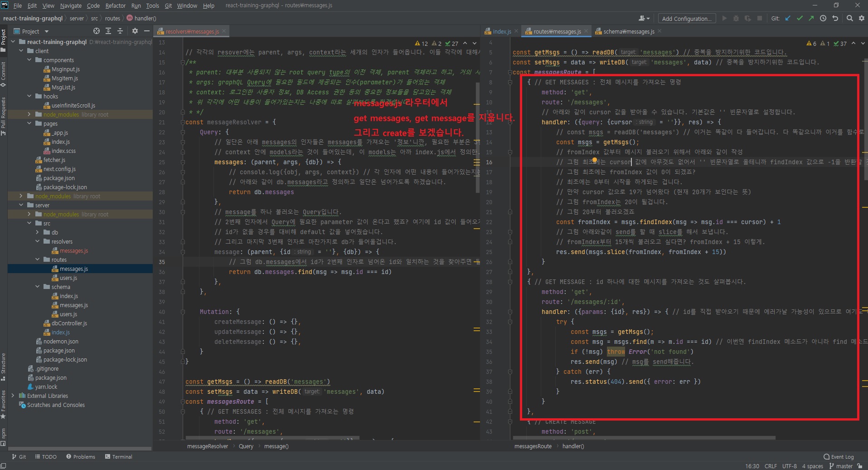
Task: Click Add Configuration button
Action: (686, 19)
